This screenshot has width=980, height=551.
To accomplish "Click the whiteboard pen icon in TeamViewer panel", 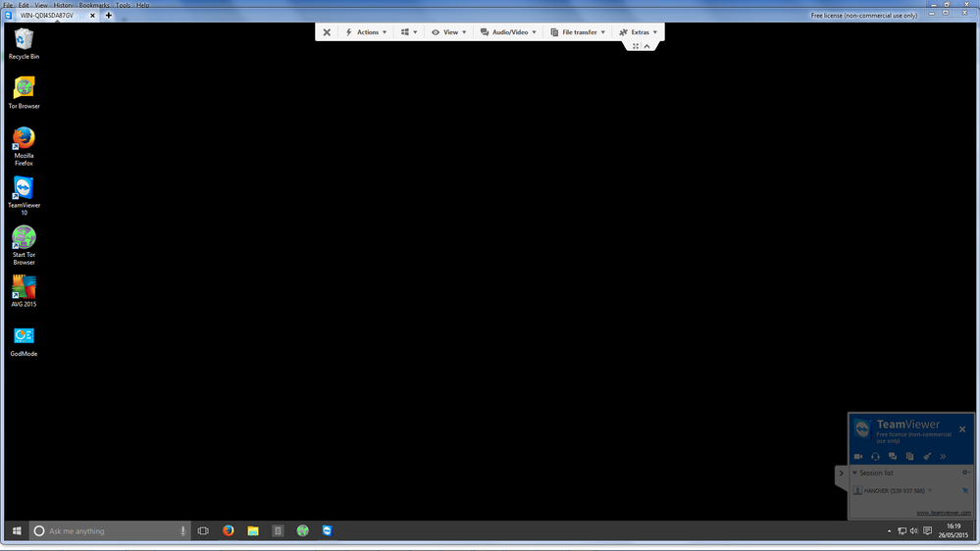I will (x=927, y=457).
